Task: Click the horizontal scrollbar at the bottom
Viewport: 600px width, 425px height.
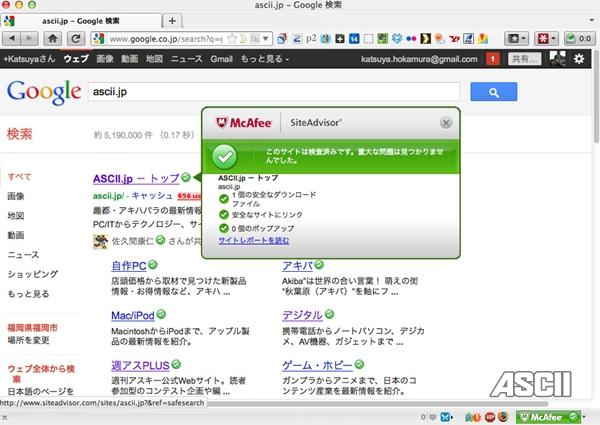Action: pos(377,404)
